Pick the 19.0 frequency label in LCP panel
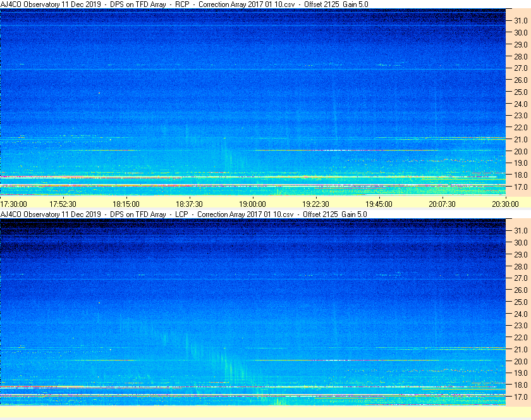Viewport: 531px width, 420px height. click(521, 373)
